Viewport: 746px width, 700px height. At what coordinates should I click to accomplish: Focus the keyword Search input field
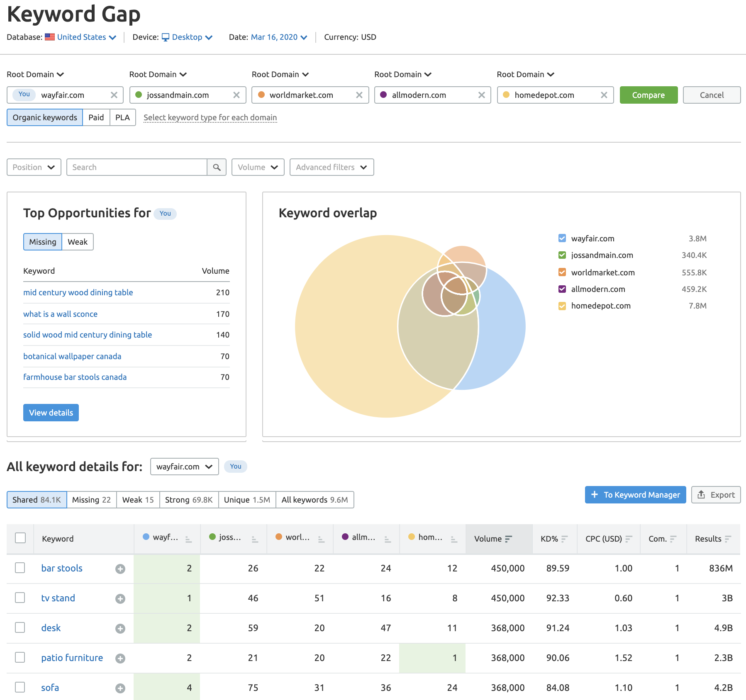(137, 167)
